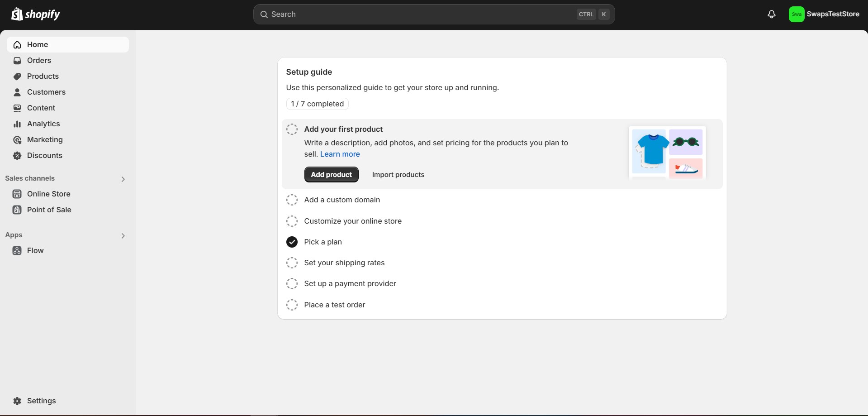This screenshot has height=416, width=868.
Task: Click the Products tag icon
Action: [17, 76]
